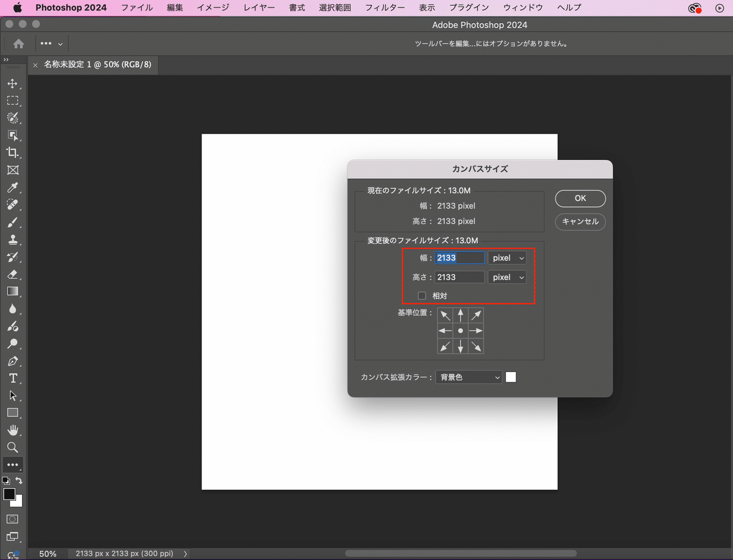Click the キャンセル button

(580, 222)
